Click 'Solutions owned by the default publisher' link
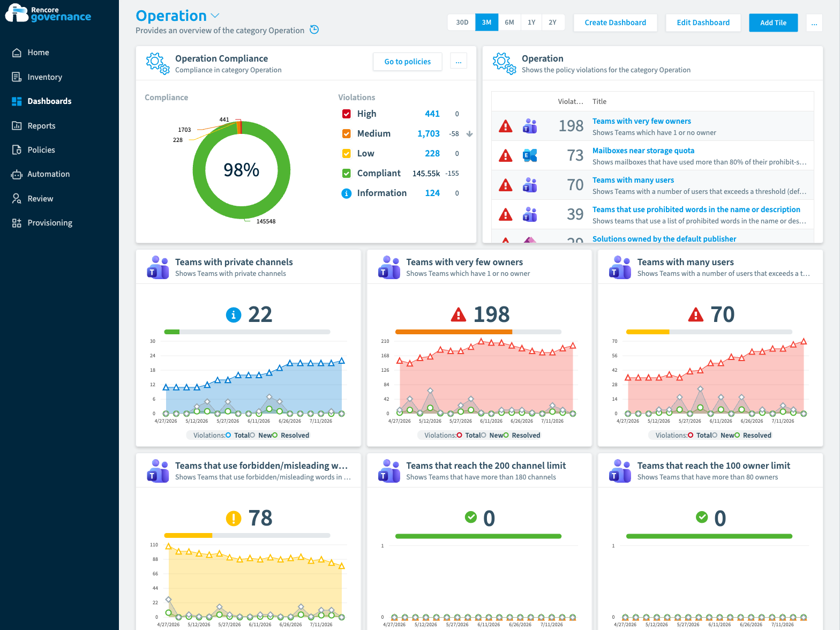Screen dimensions: 840x630 664,239
